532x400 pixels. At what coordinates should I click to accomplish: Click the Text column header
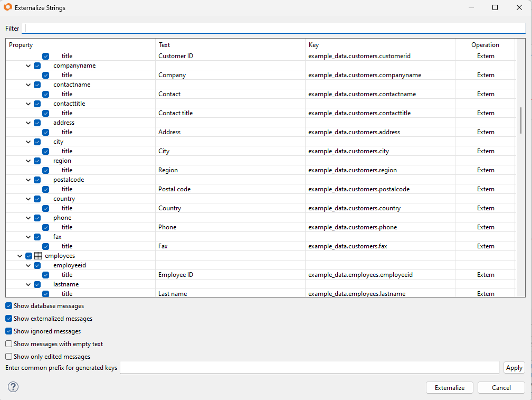(x=230, y=45)
